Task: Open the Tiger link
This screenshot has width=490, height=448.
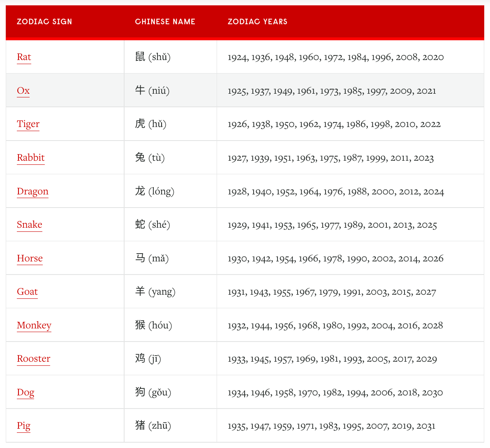Action: pyautogui.click(x=28, y=124)
